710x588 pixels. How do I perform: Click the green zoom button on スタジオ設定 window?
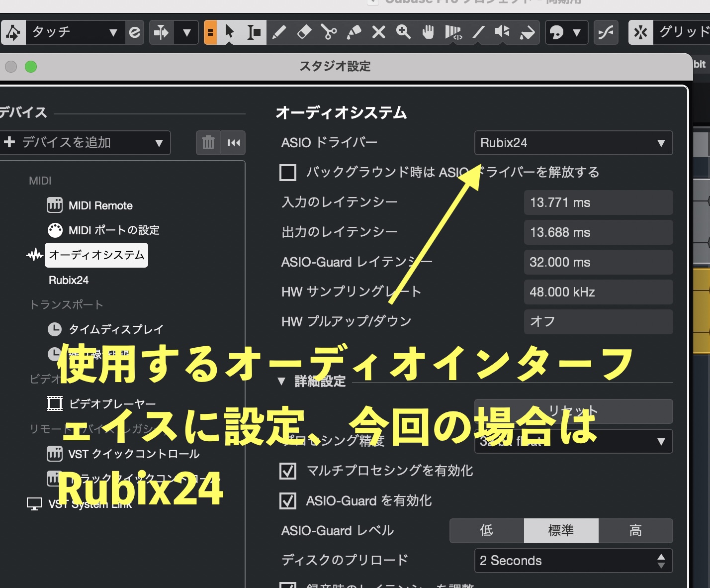[31, 67]
